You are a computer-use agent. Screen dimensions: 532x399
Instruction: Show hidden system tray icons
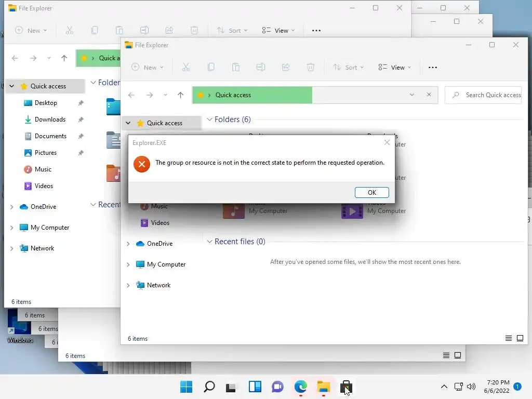(444, 387)
